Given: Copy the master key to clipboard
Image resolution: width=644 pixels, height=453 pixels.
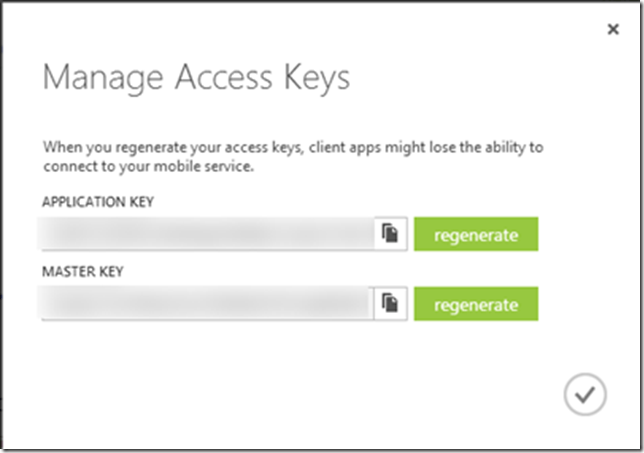Looking at the screenshot, I should (390, 303).
